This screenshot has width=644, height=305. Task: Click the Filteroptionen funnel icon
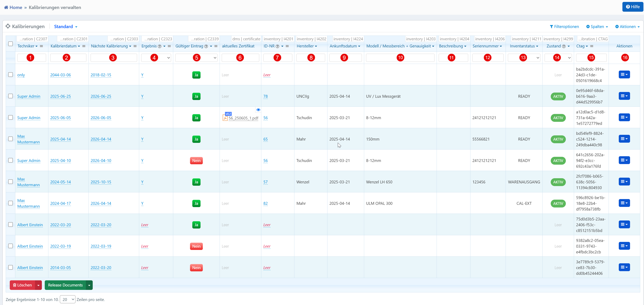click(551, 27)
